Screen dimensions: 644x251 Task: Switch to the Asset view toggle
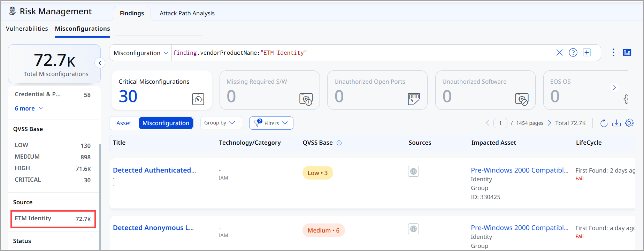[124, 123]
